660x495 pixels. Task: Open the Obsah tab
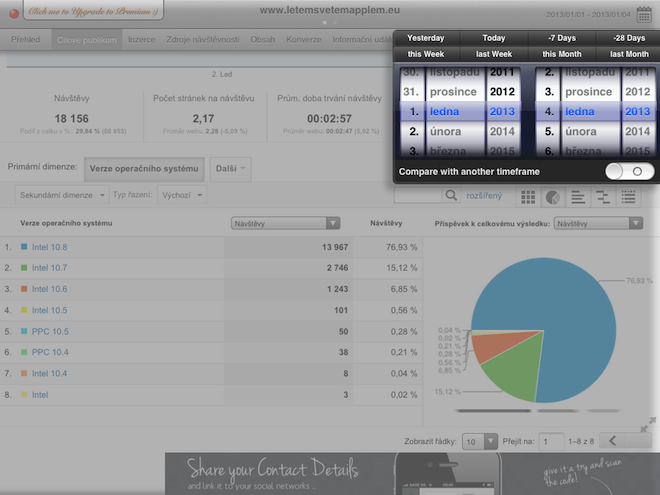click(263, 40)
